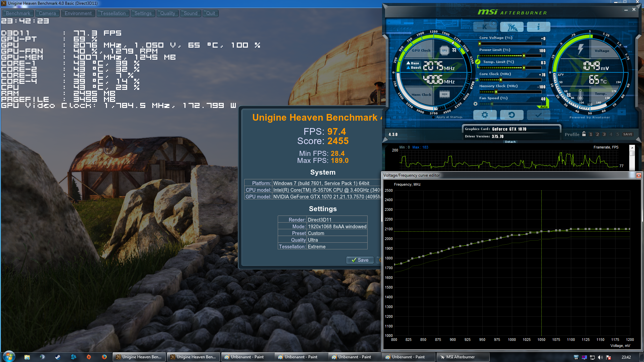Open the Camera menu
This screenshot has width=644, height=362.
tap(47, 13)
